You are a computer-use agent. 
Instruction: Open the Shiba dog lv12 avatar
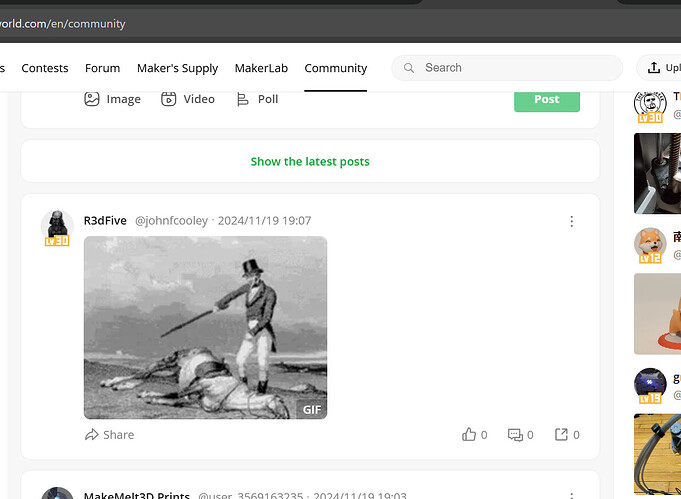coord(650,245)
